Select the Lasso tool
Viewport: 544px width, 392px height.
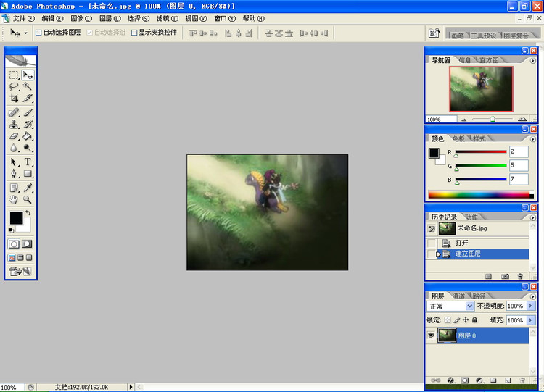coord(14,86)
